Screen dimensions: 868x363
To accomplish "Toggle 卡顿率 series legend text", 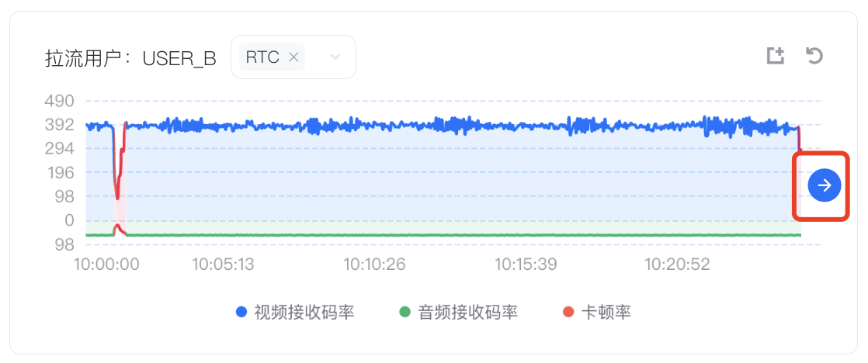I will coord(606,313).
